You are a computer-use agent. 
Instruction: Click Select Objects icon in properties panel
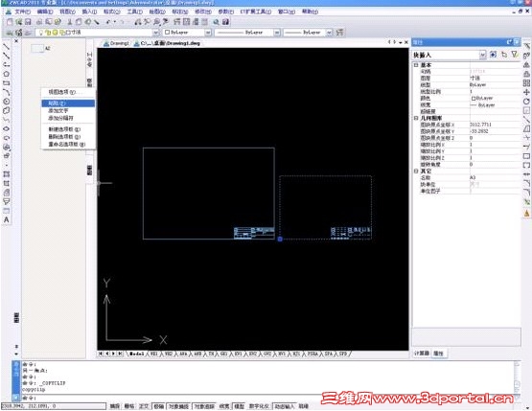[x=504, y=55]
